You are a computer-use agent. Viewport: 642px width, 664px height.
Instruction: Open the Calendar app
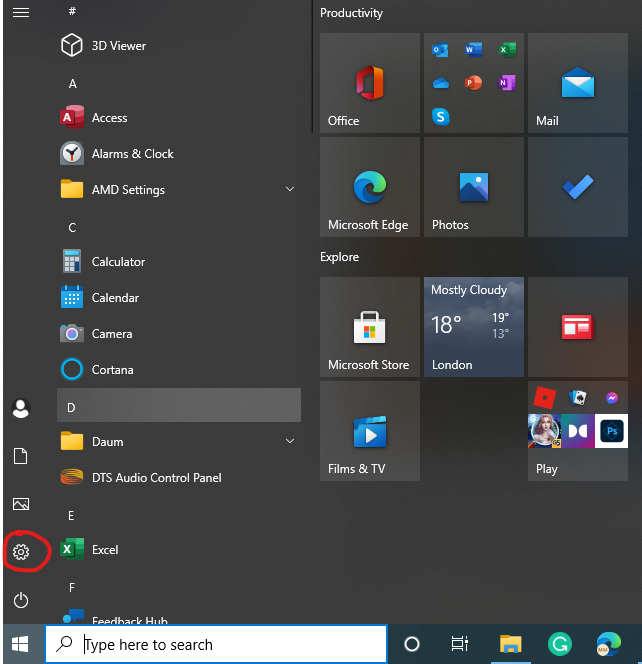click(x=179, y=297)
